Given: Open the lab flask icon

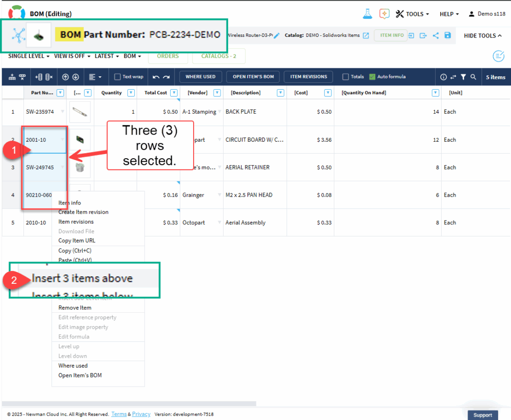Looking at the screenshot, I should [x=367, y=13].
